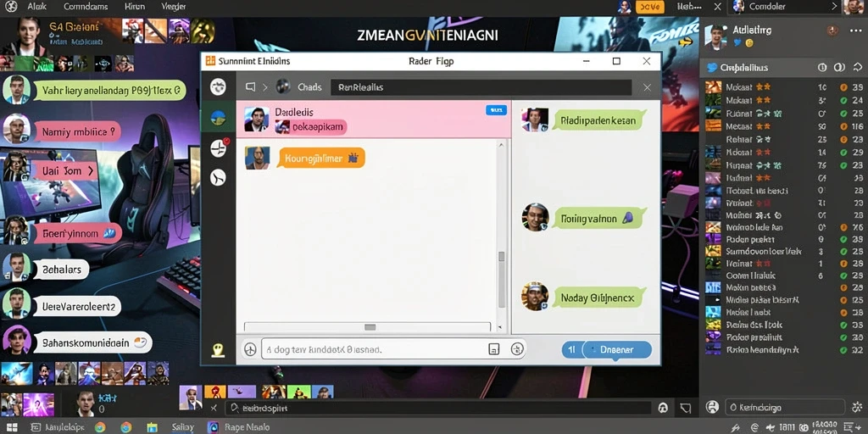Select the globe icon in chat sidebar

tap(218, 117)
